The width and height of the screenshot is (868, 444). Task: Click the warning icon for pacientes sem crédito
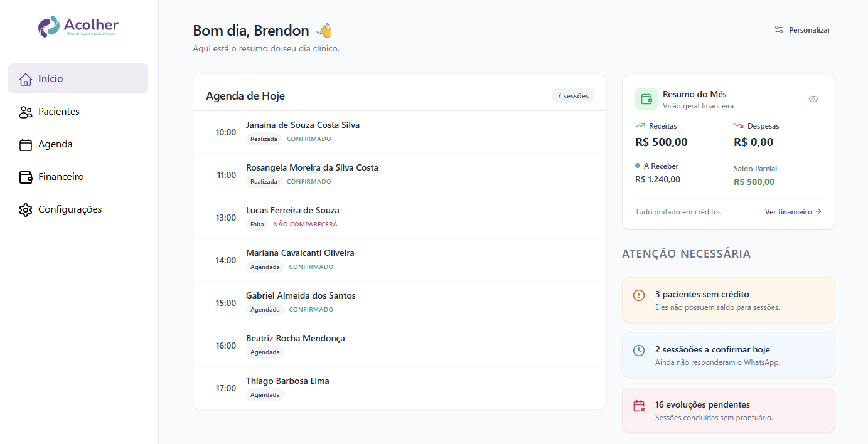point(639,295)
